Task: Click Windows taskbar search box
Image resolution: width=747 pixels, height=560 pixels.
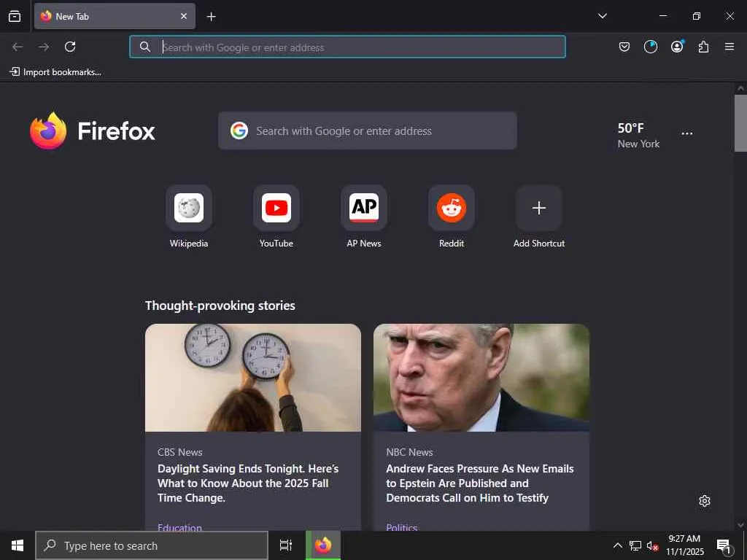Action: pos(152,545)
